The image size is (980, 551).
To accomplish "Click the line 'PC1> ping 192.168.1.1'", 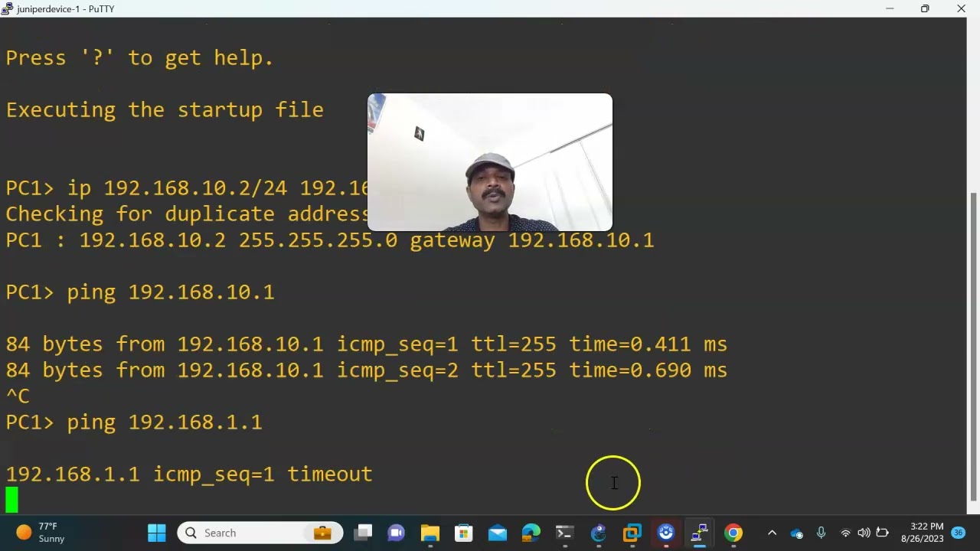I will (x=134, y=422).
